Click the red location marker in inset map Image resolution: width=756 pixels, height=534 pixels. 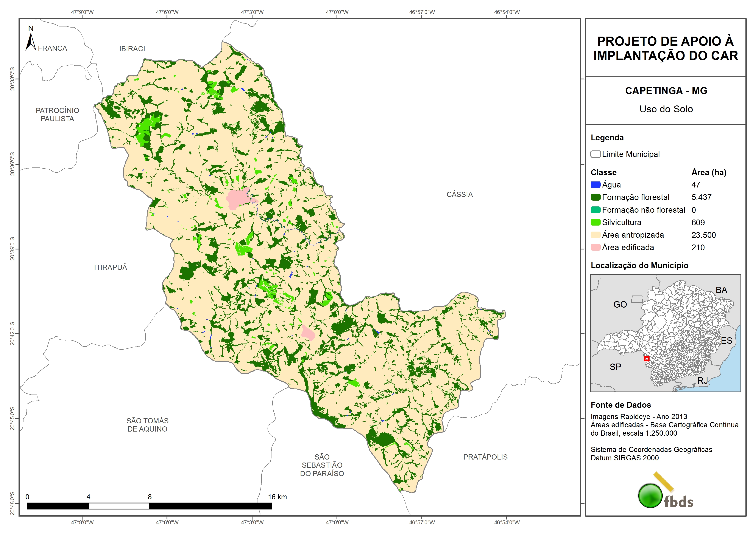coord(646,358)
